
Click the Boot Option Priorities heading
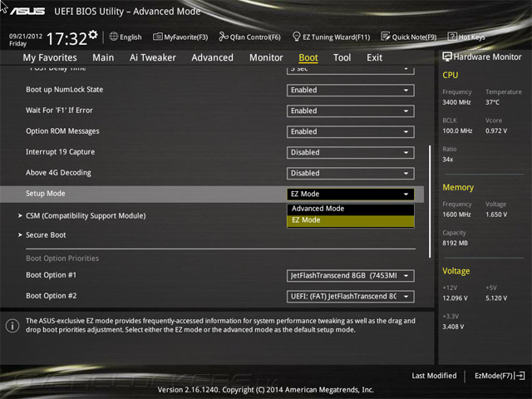[x=62, y=259]
